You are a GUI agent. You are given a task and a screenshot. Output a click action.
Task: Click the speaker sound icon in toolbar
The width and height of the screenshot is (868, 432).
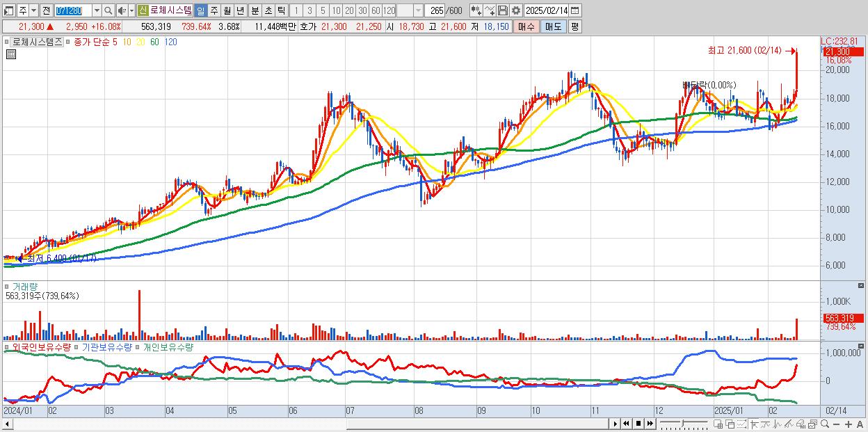122,10
